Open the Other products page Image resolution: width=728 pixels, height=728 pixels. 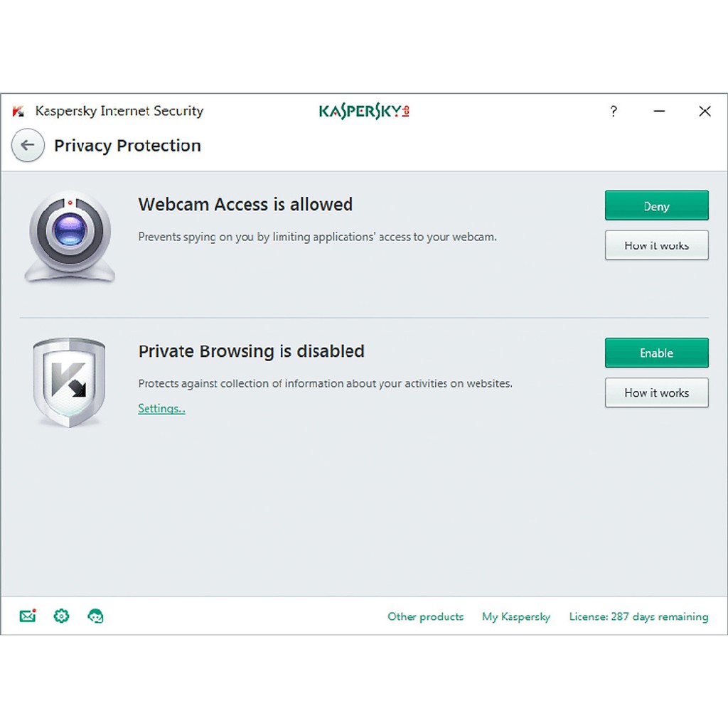click(x=424, y=616)
